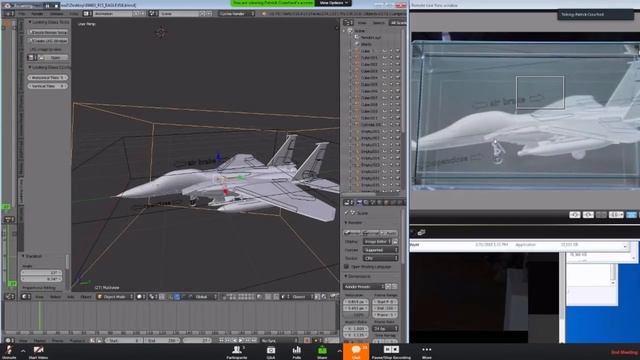Click the Zoom Unmute microphone icon
640x360 pixels.
click(x=9, y=350)
